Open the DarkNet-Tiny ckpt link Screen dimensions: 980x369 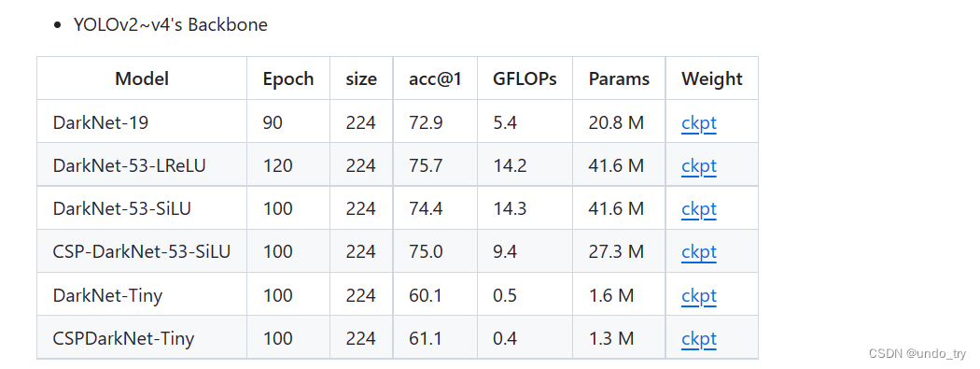pyautogui.click(x=699, y=295)
